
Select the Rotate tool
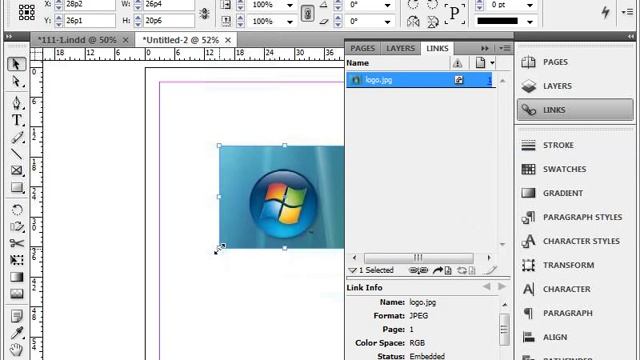click(16, 210)
